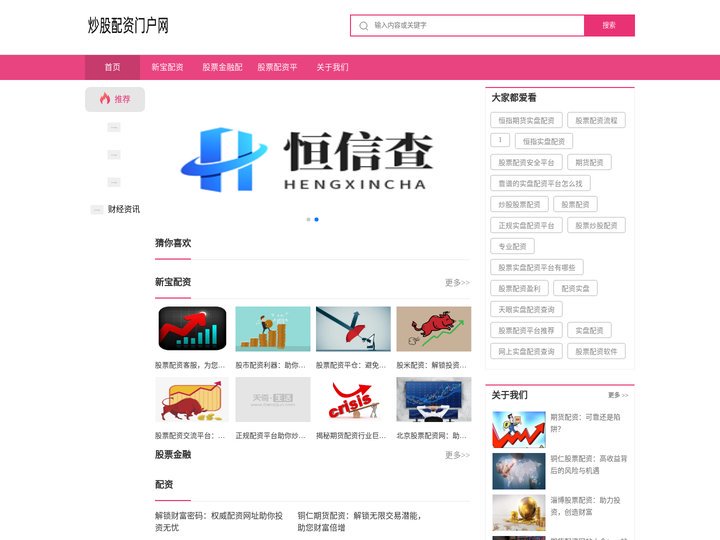Image resolution: width=720 pixels, height=540 pixels.
Task: Open 更多>> link beside 新宝配资
Action: coord(457,282)
